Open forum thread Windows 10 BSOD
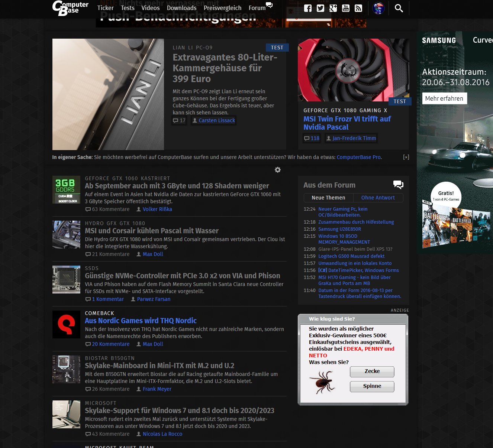The height and width of the screenshot is (448, 493). (x=344, y=239)
